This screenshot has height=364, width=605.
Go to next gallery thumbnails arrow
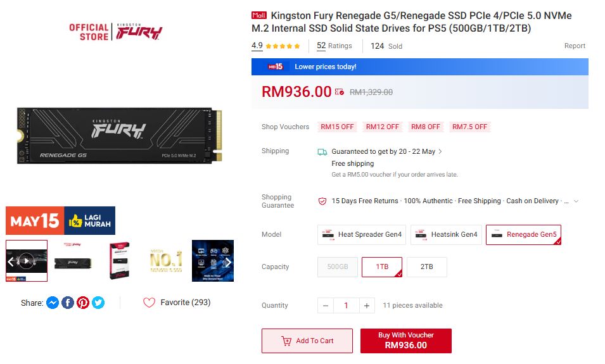pos(228,262)
